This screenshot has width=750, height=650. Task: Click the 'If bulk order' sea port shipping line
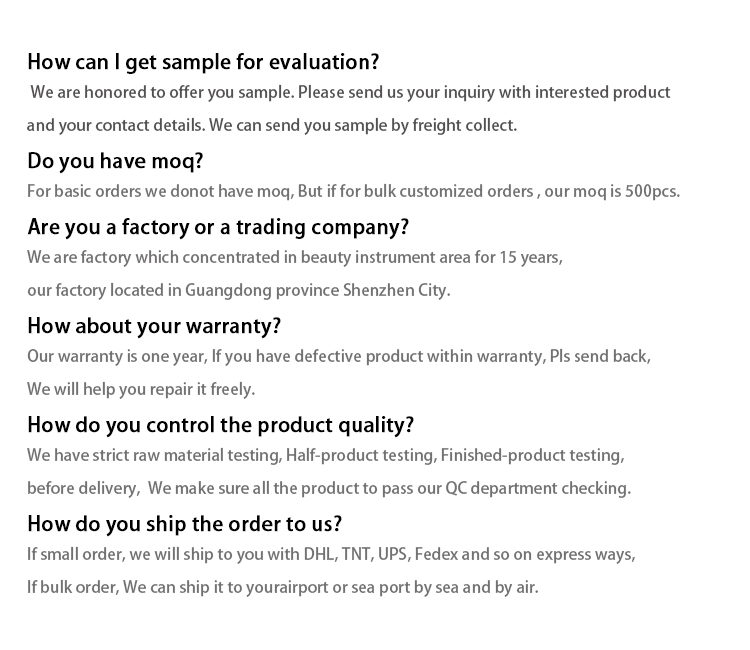[x=282, y=588]
